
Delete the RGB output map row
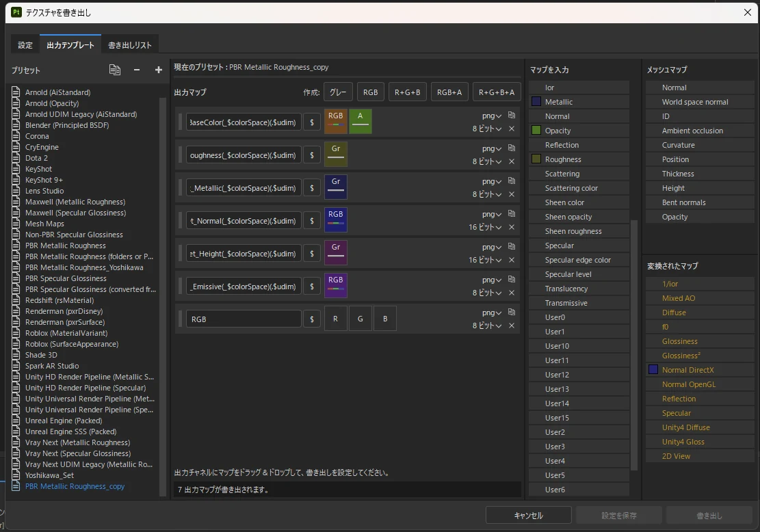pos(512,325)
